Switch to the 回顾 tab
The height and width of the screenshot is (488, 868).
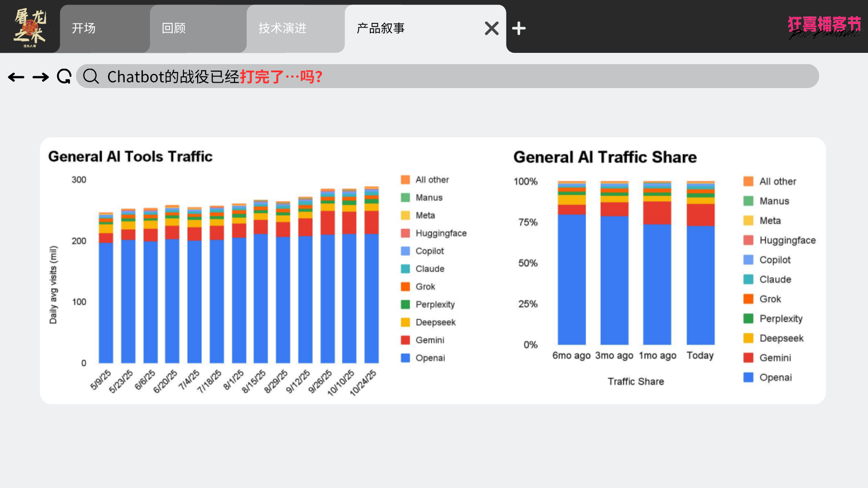[174, 28]
